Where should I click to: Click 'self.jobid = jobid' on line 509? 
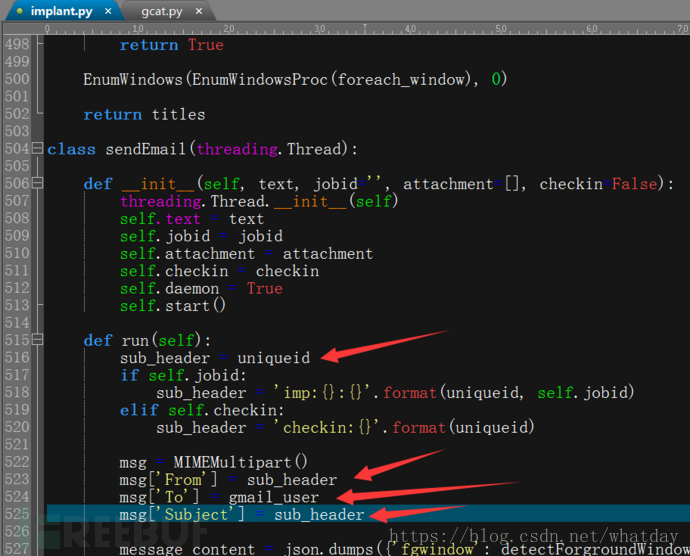pyautogui.click(x=202, y=236)
